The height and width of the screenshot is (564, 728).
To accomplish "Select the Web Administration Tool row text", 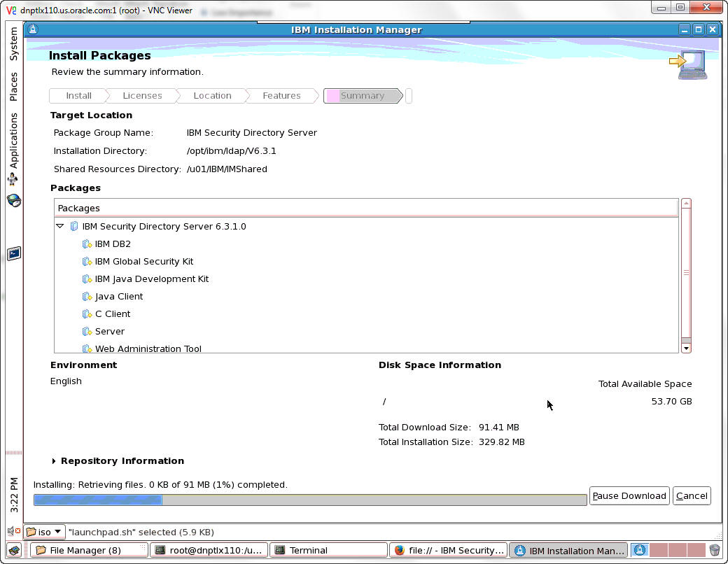I will click(x=148, y=348).
